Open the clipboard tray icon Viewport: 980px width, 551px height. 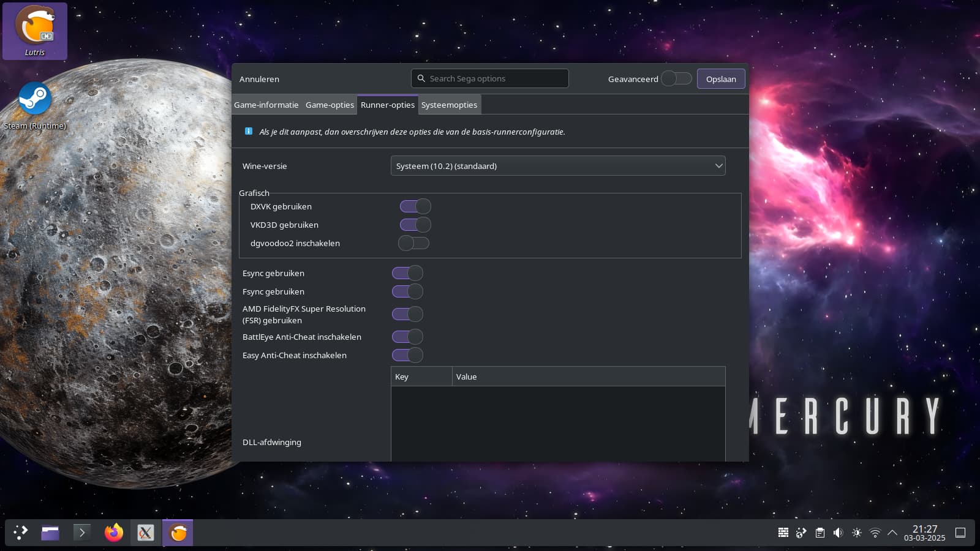tap(820, 533)
